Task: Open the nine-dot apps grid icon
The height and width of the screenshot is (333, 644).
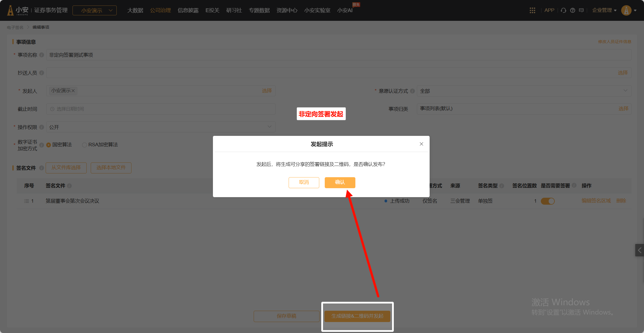Action: (x=532, y=10)
